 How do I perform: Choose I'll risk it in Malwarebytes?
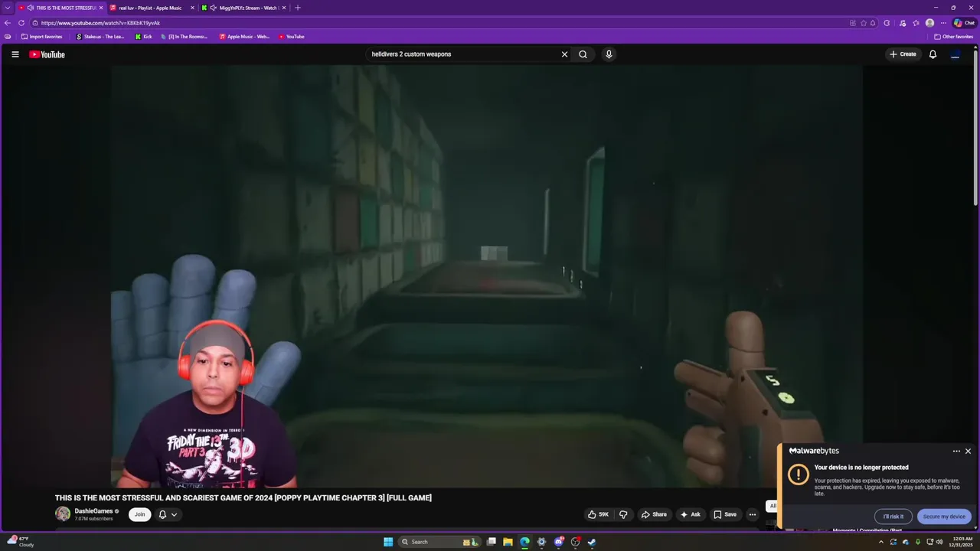[x=893, y=517]
